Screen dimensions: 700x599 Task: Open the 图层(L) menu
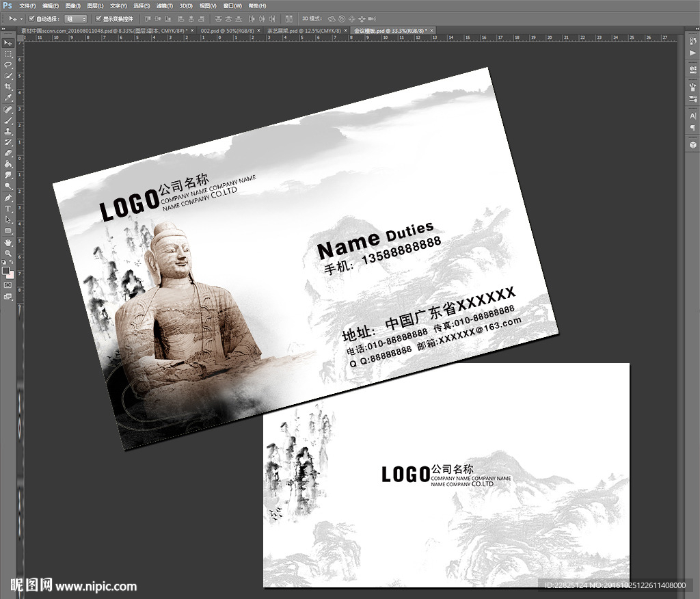tap(95, 5)
